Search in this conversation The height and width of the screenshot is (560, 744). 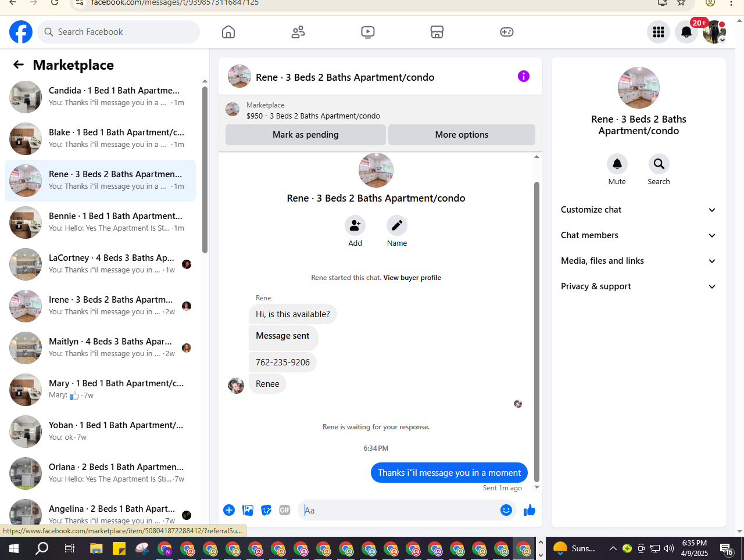[659, 164]
